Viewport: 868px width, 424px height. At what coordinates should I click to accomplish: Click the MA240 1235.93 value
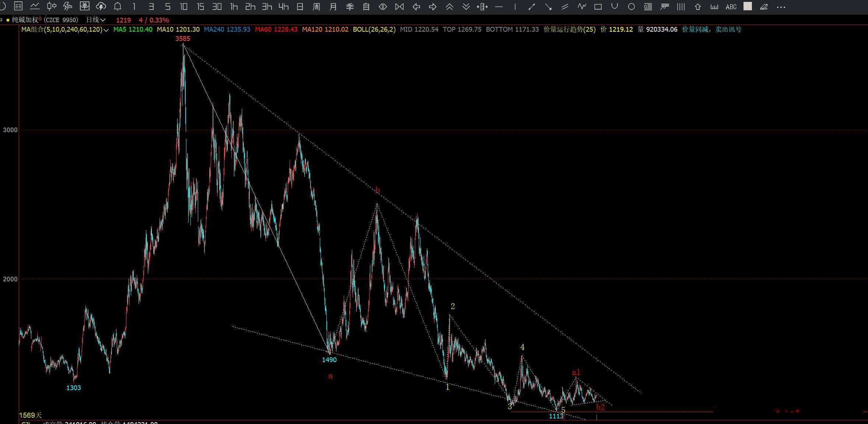[227, 29]
